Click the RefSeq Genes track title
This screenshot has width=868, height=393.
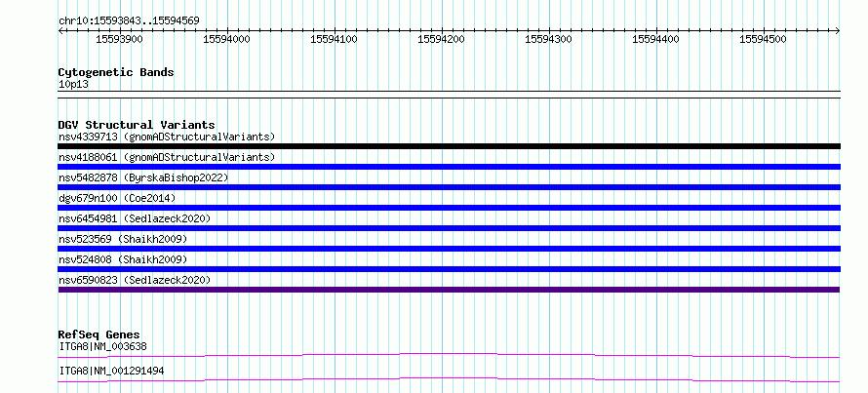click(99, 334)
